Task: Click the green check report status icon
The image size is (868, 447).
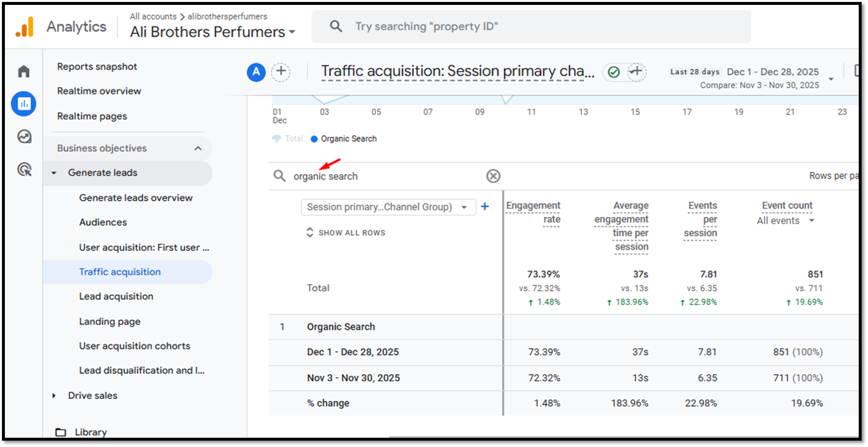Action: tap(614, 72)
